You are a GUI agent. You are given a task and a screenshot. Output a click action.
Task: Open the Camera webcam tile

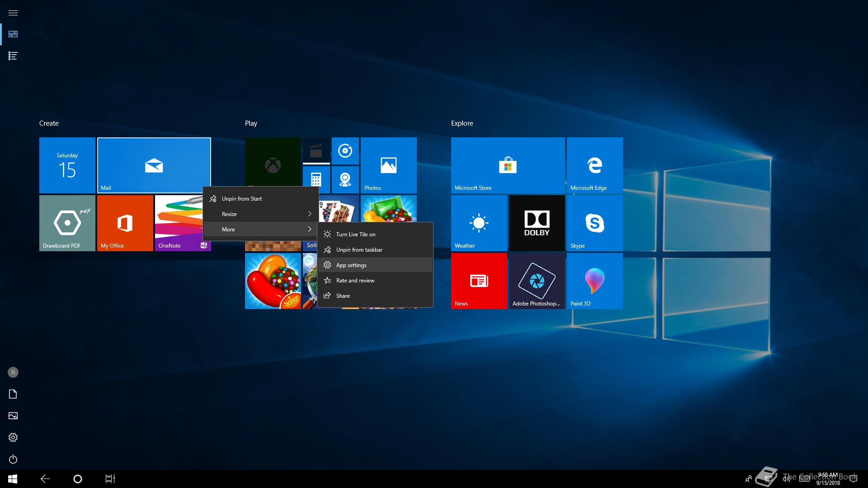coord(345,180)
